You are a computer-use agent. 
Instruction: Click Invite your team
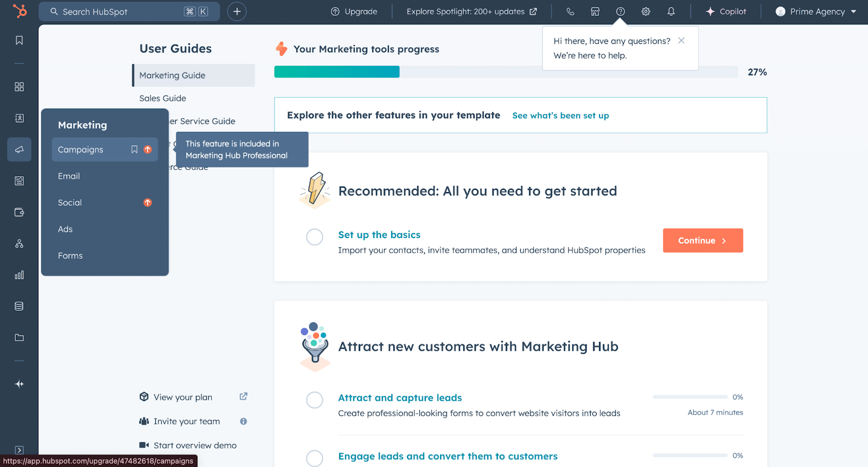pos(187,421)
